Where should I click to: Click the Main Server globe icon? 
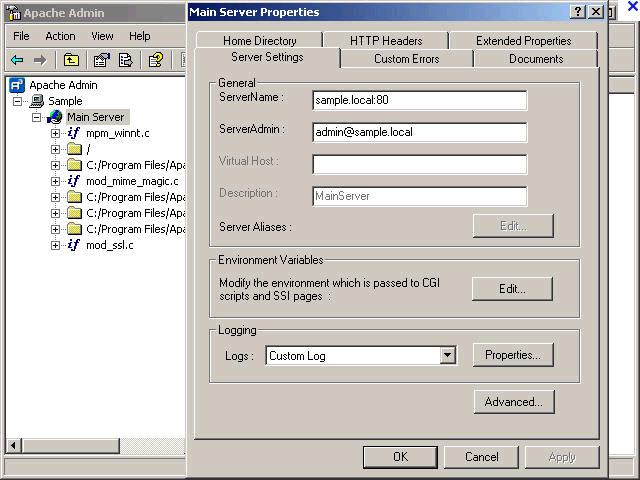pyautogui.click(x=55, y=117)
